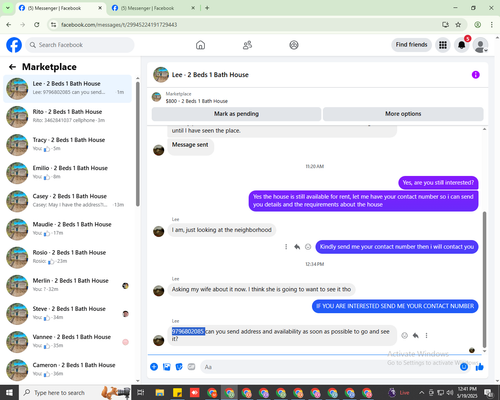
Task: Choose a sticker from composer
Action: point(179,367)
